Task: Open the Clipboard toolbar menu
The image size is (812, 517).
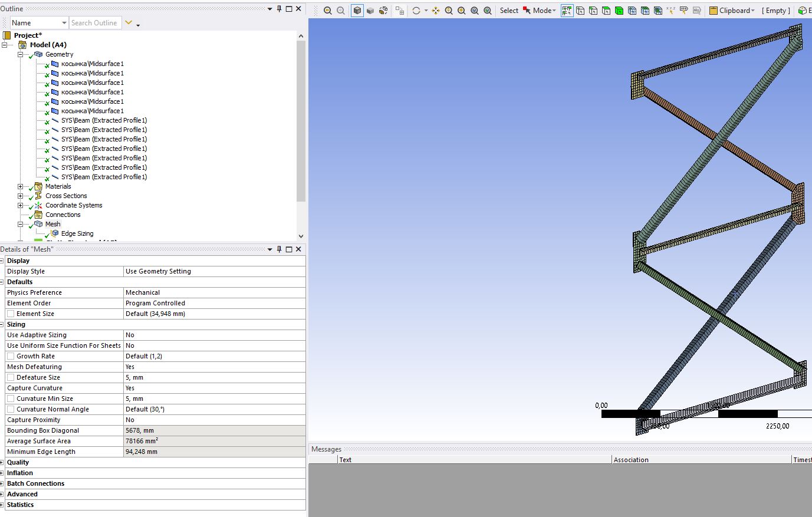Action: [732, 11]
